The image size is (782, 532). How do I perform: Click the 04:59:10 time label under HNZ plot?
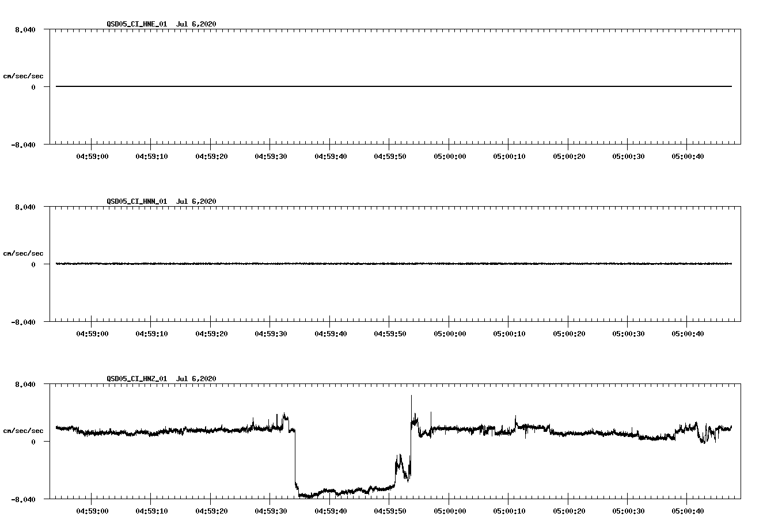(x=152, y=511)
